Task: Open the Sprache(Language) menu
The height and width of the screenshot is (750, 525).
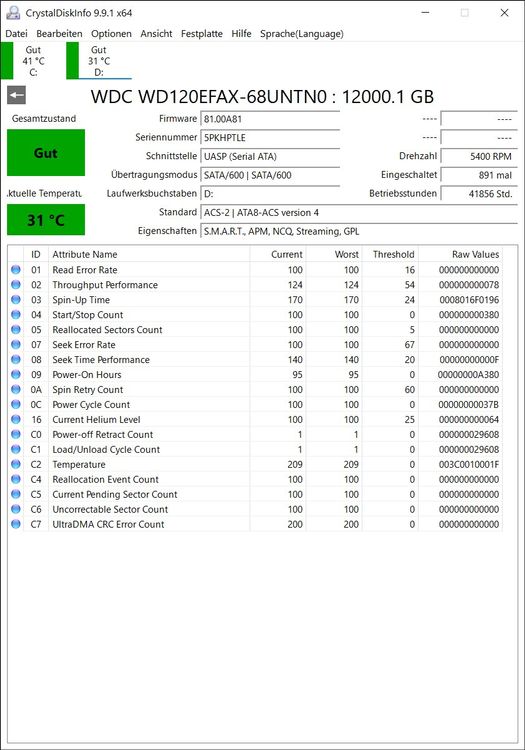Action: (302, 34)
